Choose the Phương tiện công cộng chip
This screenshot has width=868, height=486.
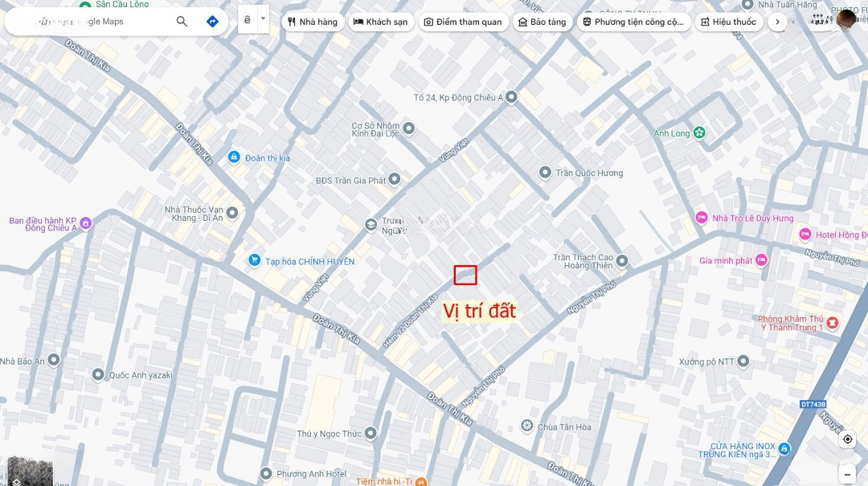click(x=633, y=22)
